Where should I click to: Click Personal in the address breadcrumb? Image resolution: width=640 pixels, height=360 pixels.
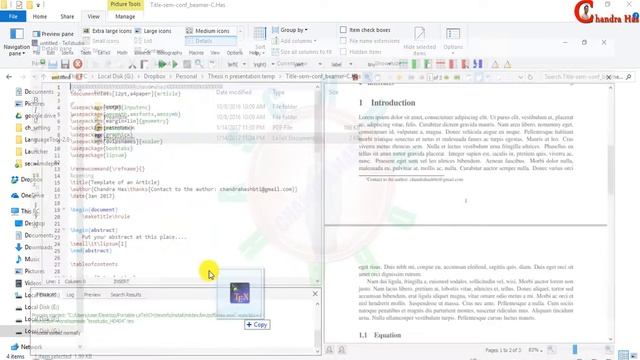[186, 76]
